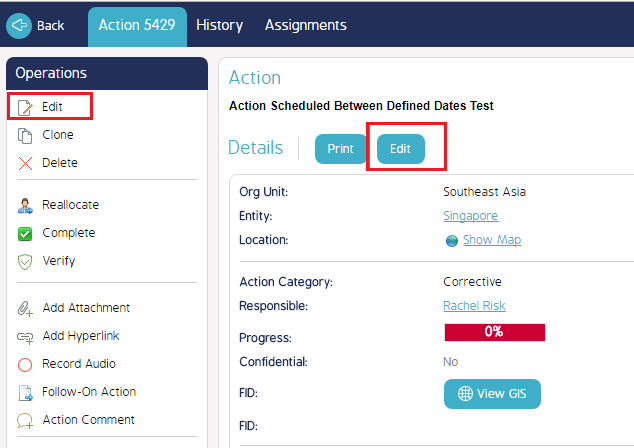Click the Reallocate person icon

[x=25, y=205]
